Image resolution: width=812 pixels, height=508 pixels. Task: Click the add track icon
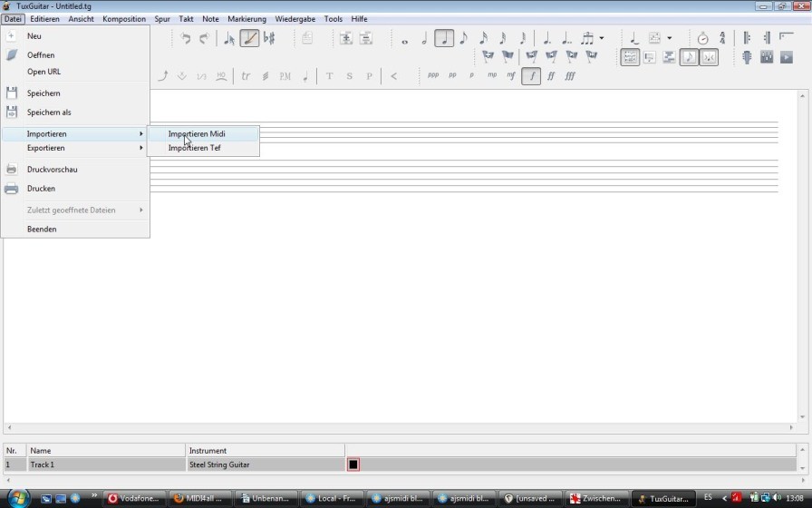coord(346,38)
